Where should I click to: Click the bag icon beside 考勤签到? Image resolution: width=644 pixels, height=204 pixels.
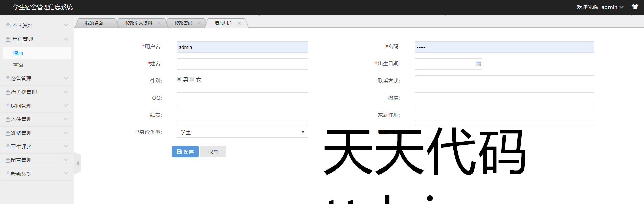[8, 174]
